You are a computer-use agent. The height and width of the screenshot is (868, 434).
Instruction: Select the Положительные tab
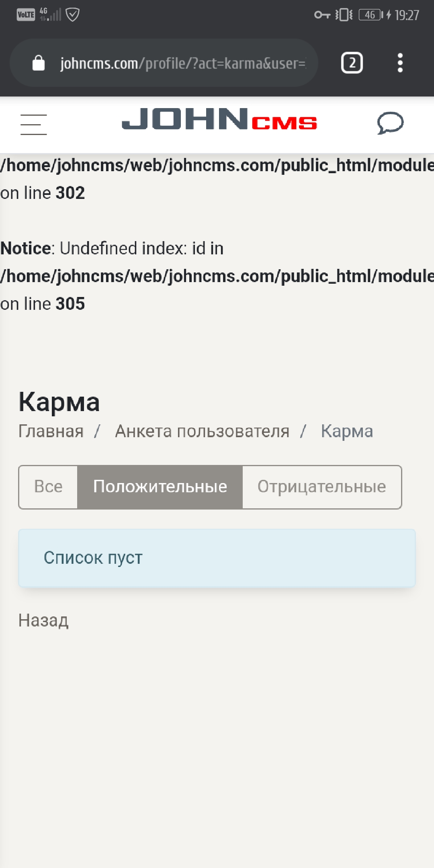click(x=160, y=487)
